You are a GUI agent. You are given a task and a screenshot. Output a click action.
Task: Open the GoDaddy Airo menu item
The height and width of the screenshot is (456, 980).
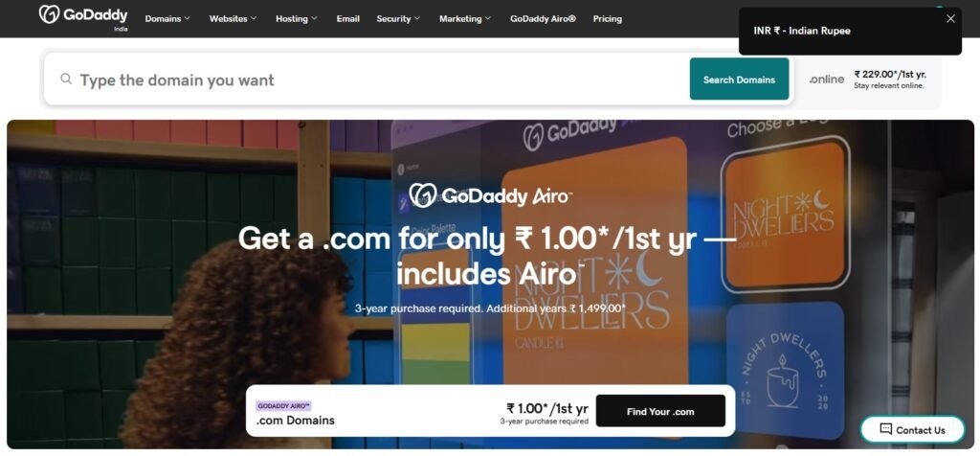pos(543,19)
